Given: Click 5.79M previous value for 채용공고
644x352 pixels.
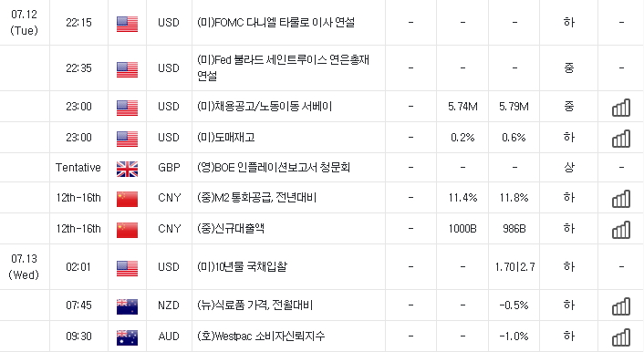Looking at the screenshot, I should 514,107.
